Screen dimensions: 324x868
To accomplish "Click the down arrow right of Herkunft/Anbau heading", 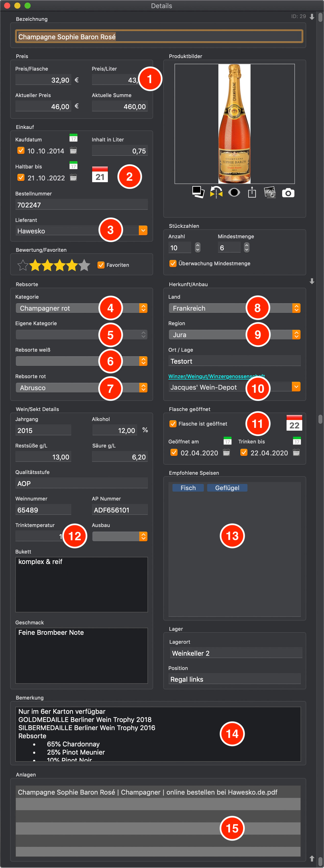I will pyautogui.click(x=312, y=281).
